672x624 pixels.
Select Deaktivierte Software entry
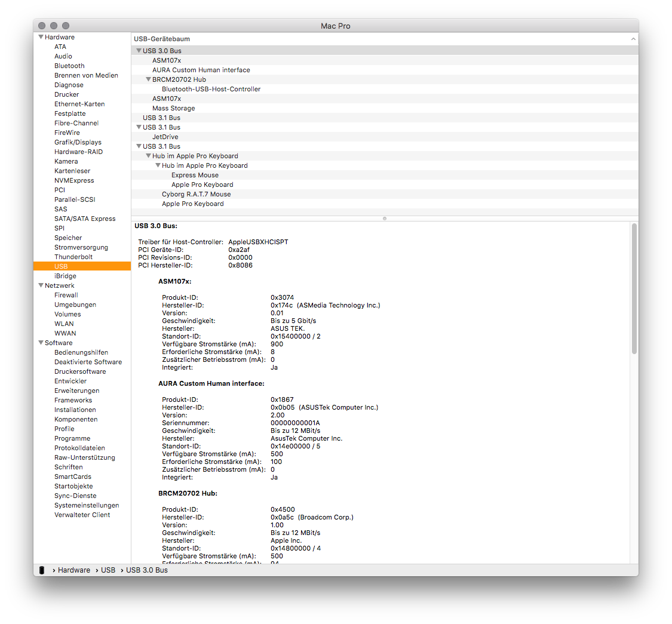(x=88, y=362)
